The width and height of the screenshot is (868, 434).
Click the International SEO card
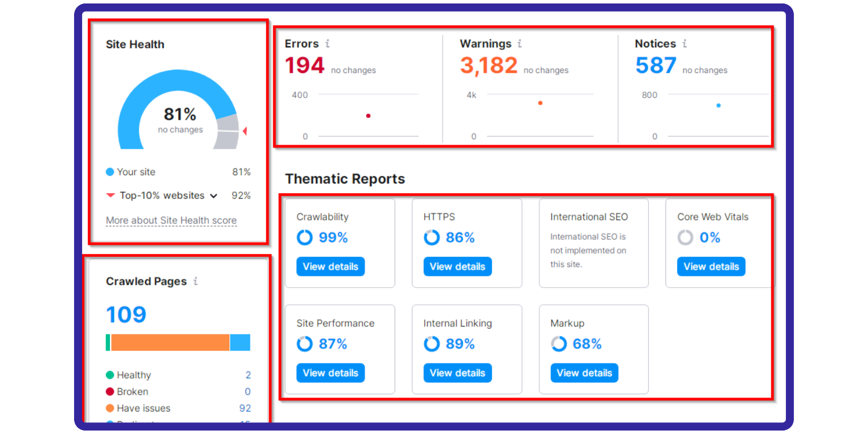594,243
